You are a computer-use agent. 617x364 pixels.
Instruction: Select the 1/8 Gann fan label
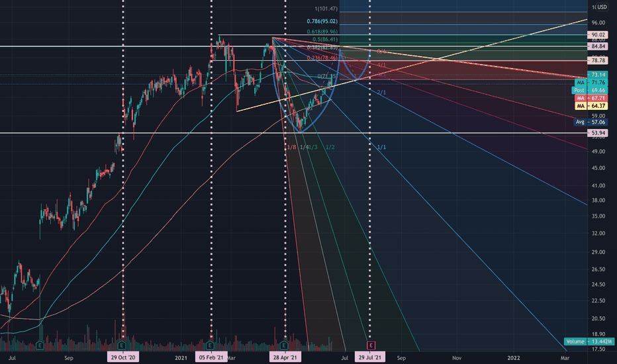click(x=291, y=147)
